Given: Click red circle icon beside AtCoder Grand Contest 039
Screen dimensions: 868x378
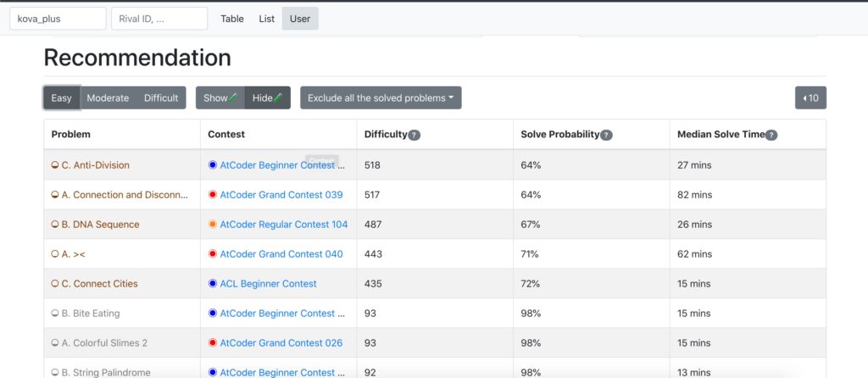Looking at the screenshot, I should [x=213, y=195].
